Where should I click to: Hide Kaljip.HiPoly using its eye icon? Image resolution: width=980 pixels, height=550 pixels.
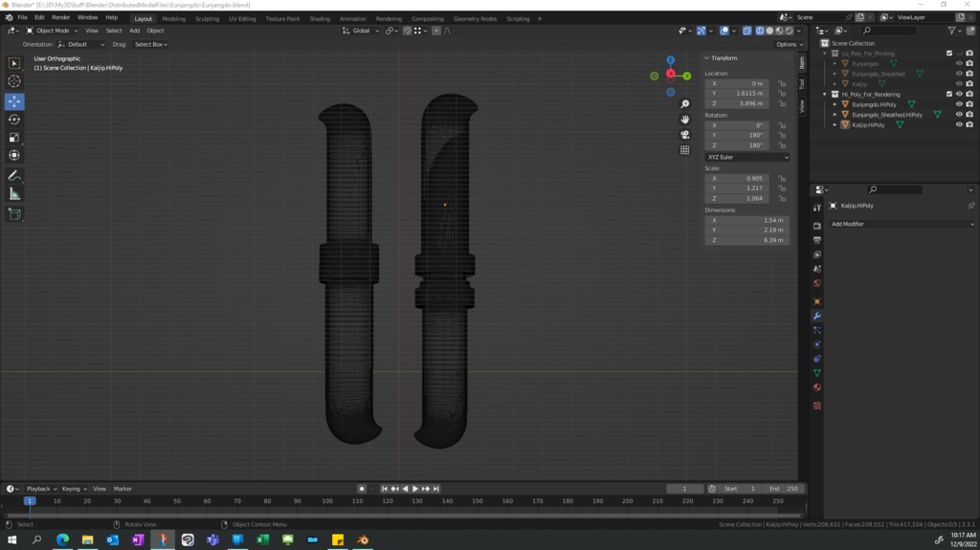coord(959,124)
